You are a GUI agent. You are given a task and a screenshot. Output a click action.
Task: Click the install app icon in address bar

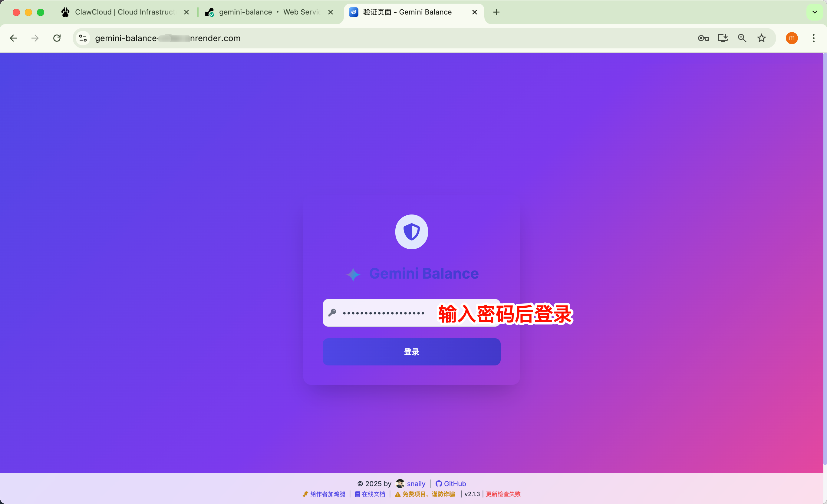722,38
